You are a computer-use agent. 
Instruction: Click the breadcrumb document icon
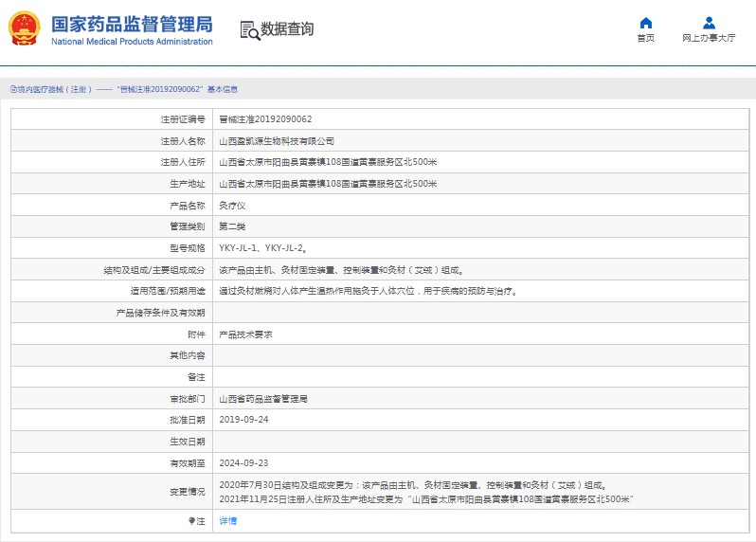click(x=13, y=89)
